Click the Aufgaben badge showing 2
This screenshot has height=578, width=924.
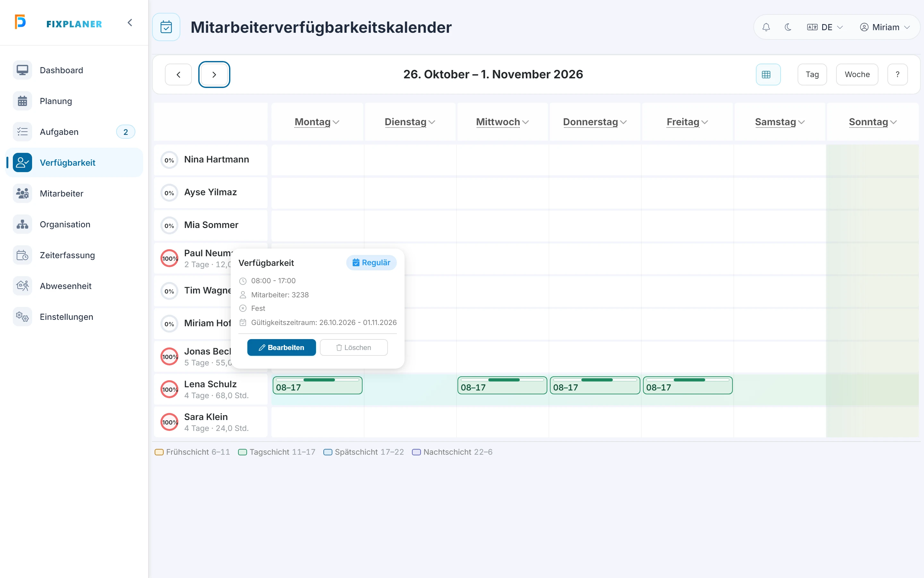tap(126, 132)
